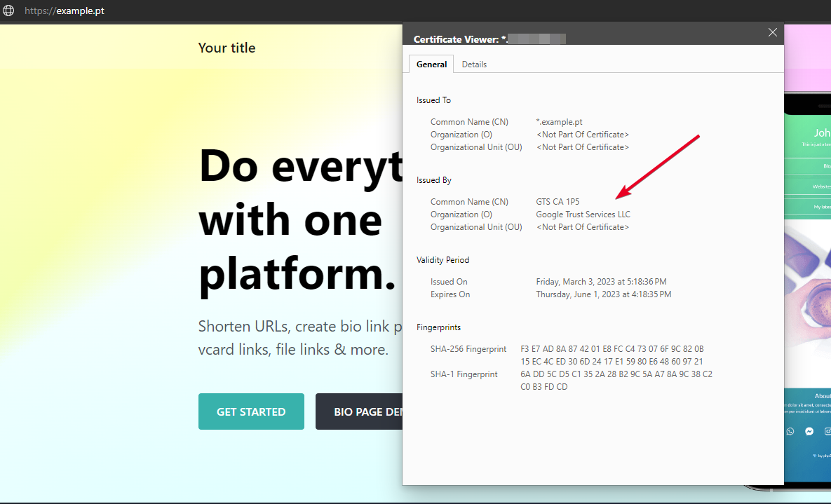Click "Organizational Unit (OU)" label under Issued By
This screenshot has width=831, height=504.
coord(476,227)
